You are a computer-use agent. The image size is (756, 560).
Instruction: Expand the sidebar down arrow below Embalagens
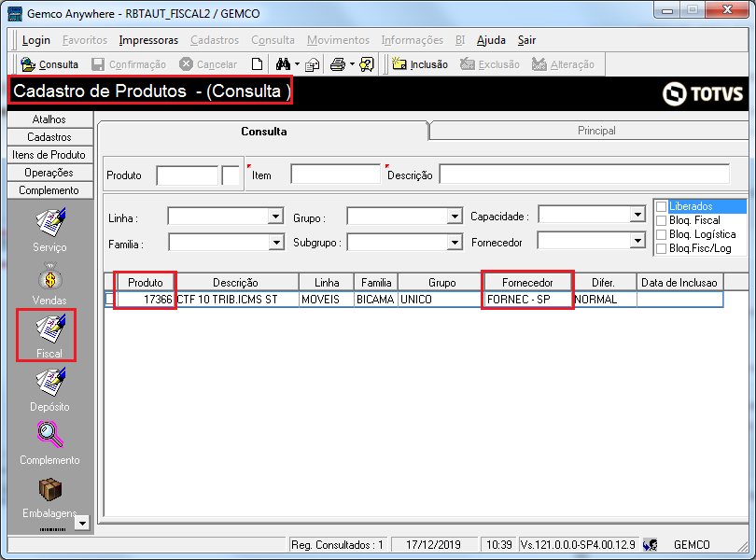82,523
